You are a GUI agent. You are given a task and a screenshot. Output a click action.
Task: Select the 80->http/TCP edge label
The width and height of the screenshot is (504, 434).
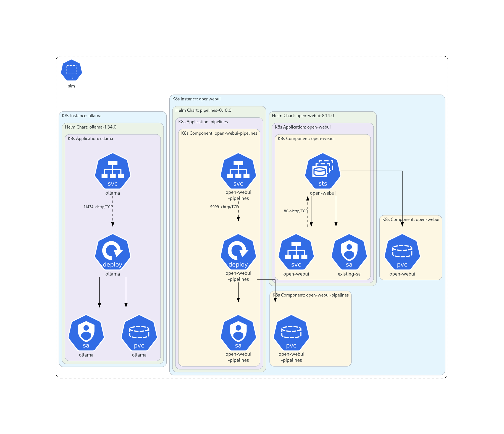pos(296,211)
